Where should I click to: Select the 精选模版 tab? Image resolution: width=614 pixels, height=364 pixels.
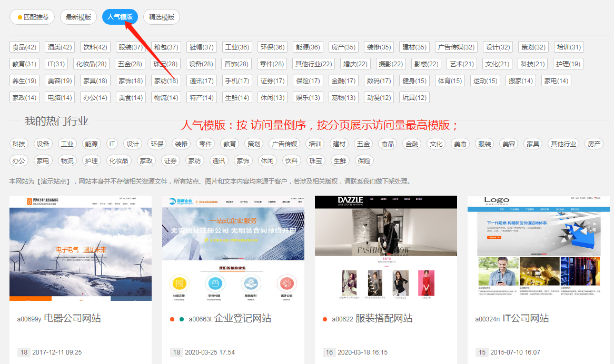click(162, 17)
